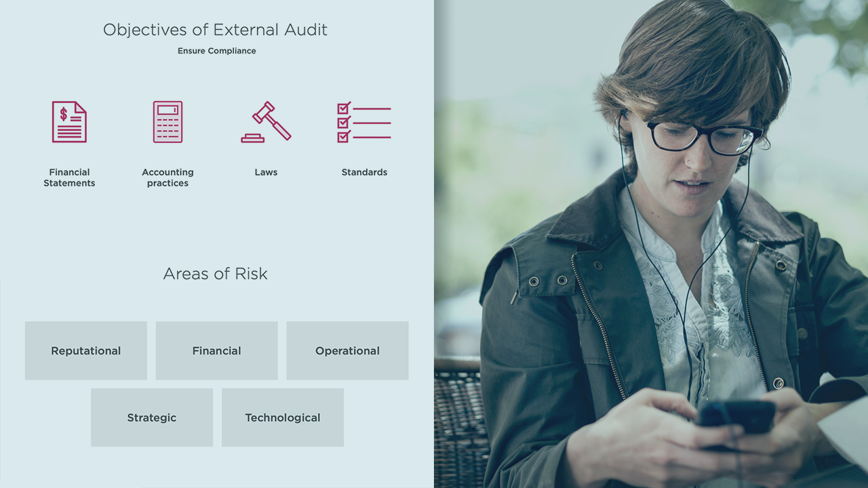
Task: Click the 'Financial Statements' label text
Action: (69, 178)
